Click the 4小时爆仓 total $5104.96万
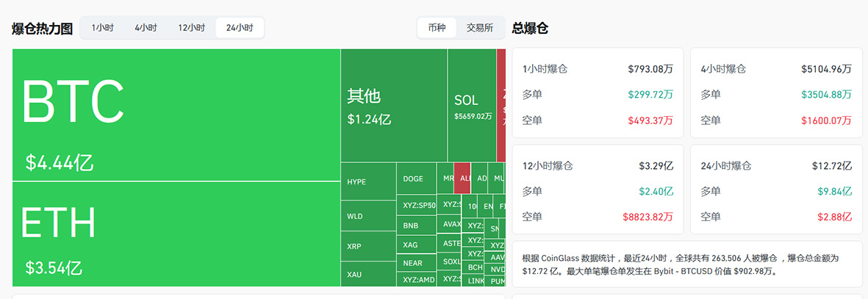Screen dimensions: 868x299 point(827,69)
